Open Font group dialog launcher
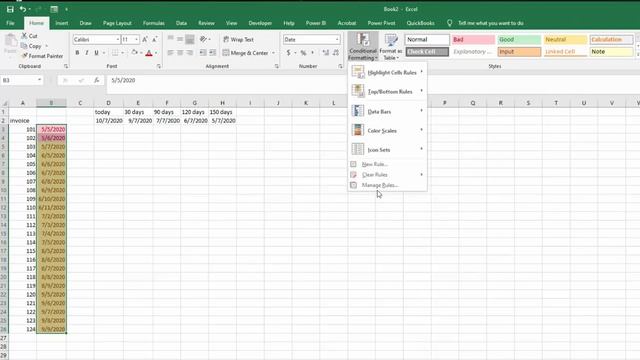The width and height of the screenshot is (640, 360). 159,66
